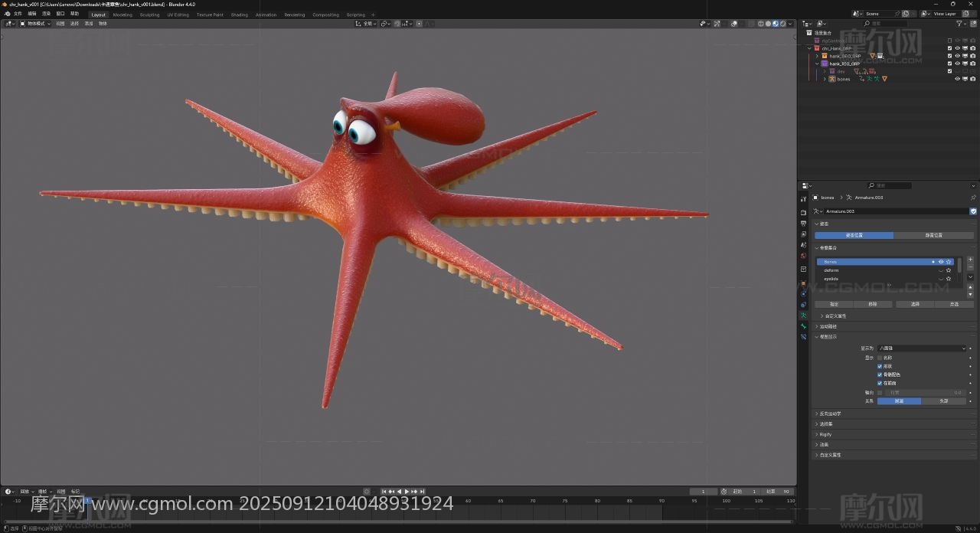Hide bones object via eye icon
Image resolution: width=980 pixels, height=533 pixels.
(x=957, y=79)
